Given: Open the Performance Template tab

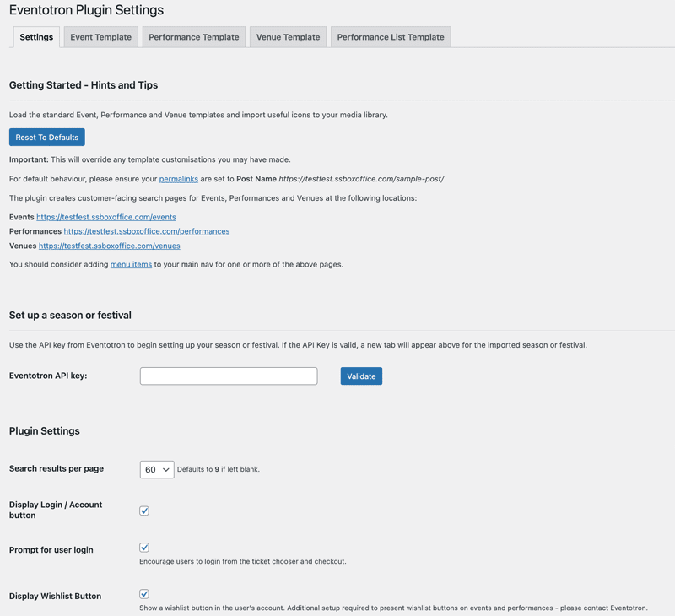Looking at the screenshot, I should pos(194,37).
